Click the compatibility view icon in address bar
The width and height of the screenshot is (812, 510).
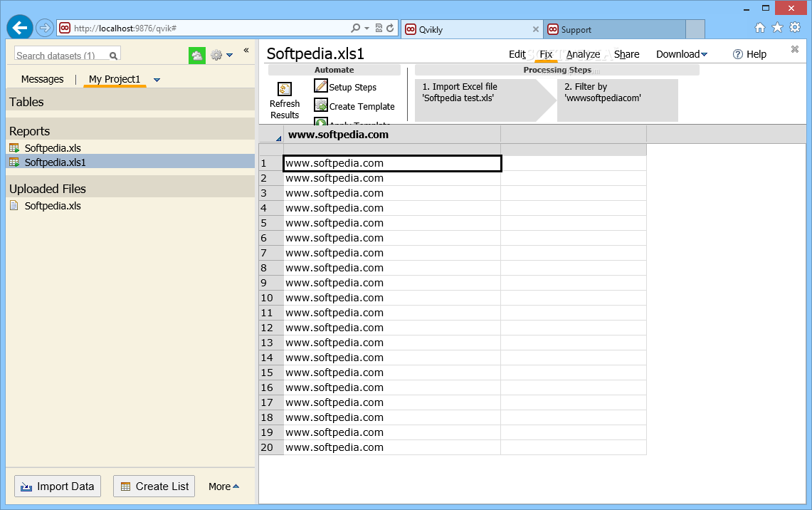pos(379,28)
